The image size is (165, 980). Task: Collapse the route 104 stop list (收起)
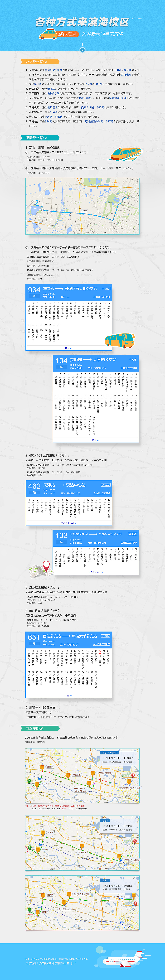point(95,440)
